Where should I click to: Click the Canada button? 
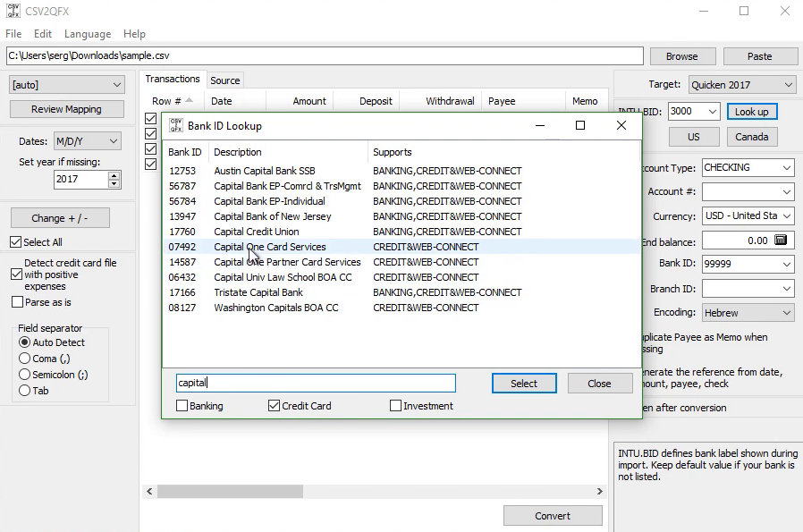pyautogui.click(x=752, y=137)
